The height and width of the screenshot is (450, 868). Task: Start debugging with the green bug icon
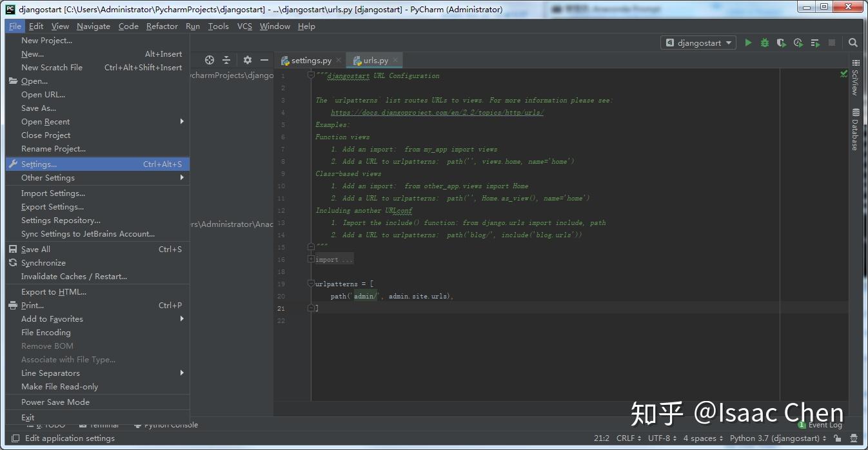tap(765, 43)
